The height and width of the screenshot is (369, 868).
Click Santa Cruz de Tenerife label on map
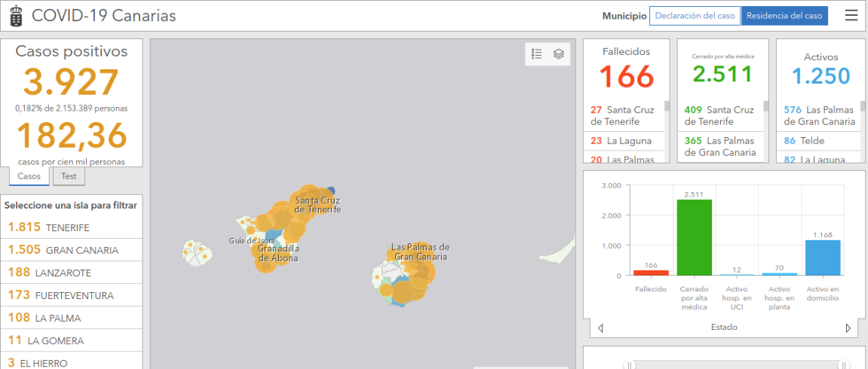point(317,204)
